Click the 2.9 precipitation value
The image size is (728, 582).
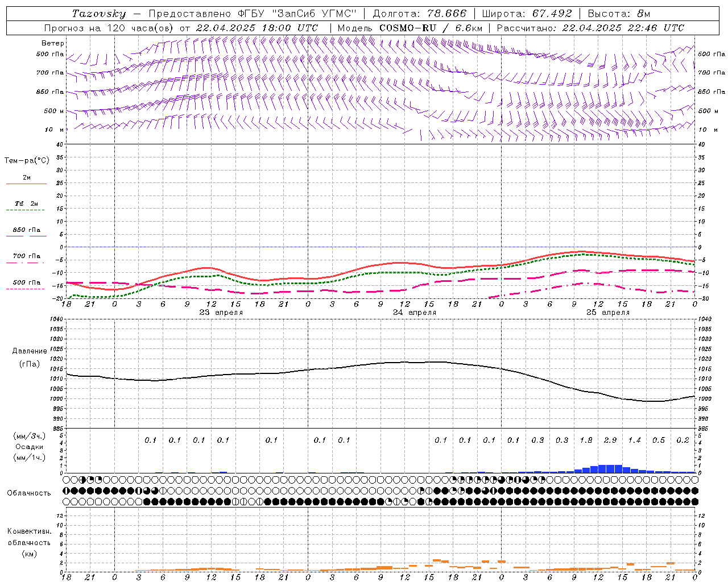610,440
